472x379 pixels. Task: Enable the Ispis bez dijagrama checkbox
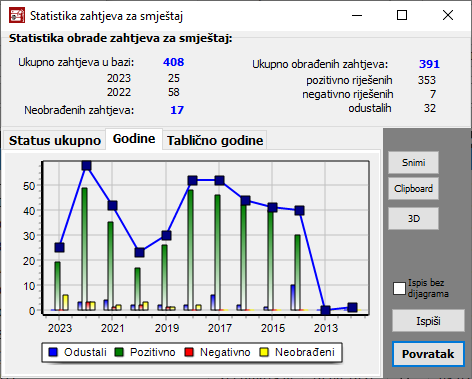(399, 288)
